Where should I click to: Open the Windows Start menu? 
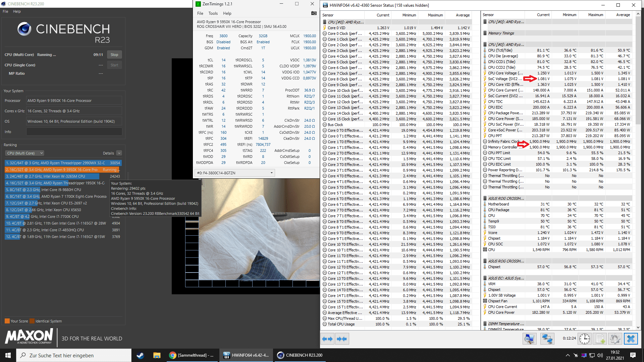[8, 355]
